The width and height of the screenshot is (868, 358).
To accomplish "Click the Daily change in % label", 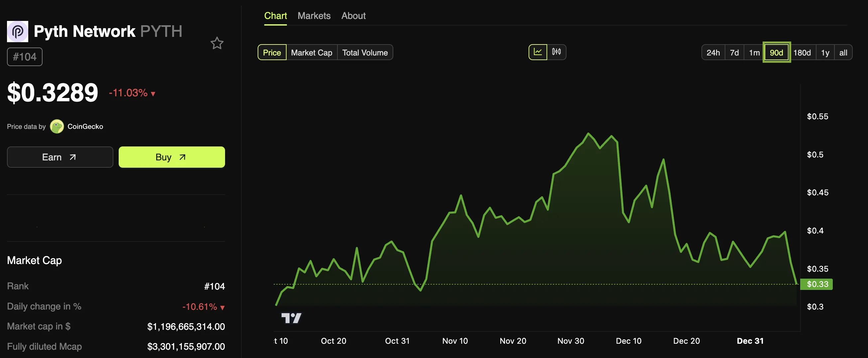I will (44, 307).
